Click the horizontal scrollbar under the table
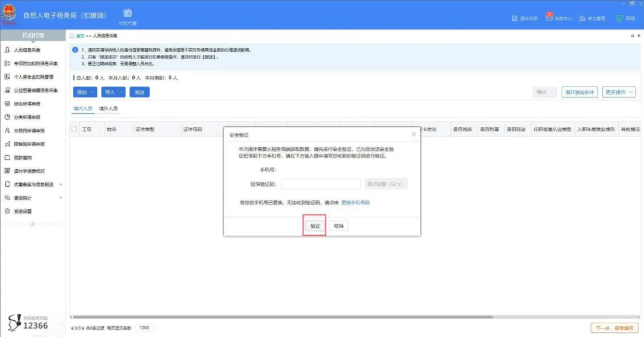The image size is (644, 337). pos(283,317)
